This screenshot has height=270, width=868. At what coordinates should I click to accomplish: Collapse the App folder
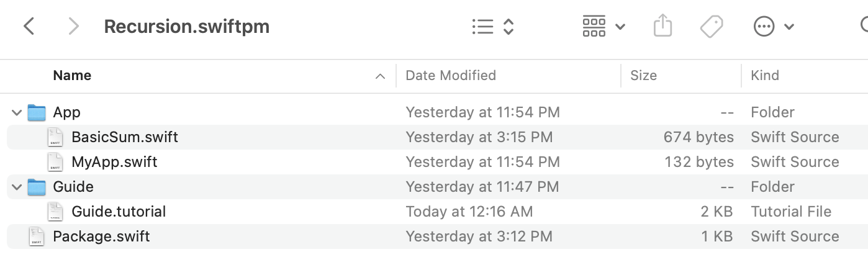coord(16,112)
